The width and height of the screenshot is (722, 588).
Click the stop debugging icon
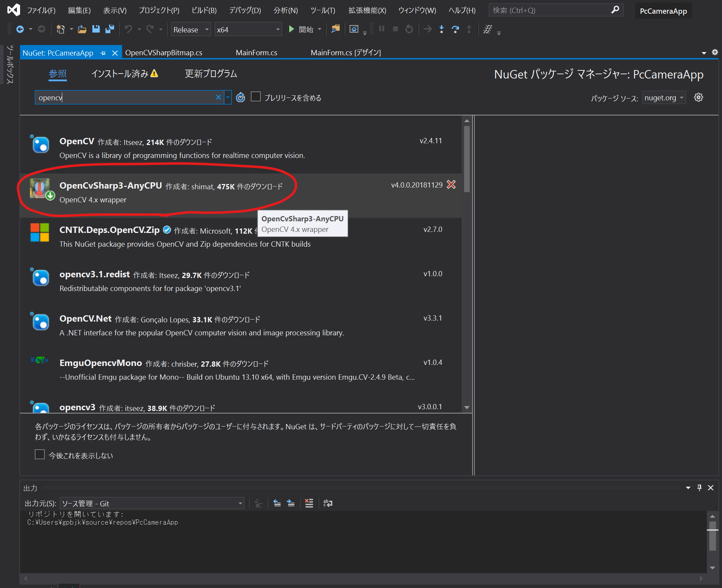(x=395, y=29)
